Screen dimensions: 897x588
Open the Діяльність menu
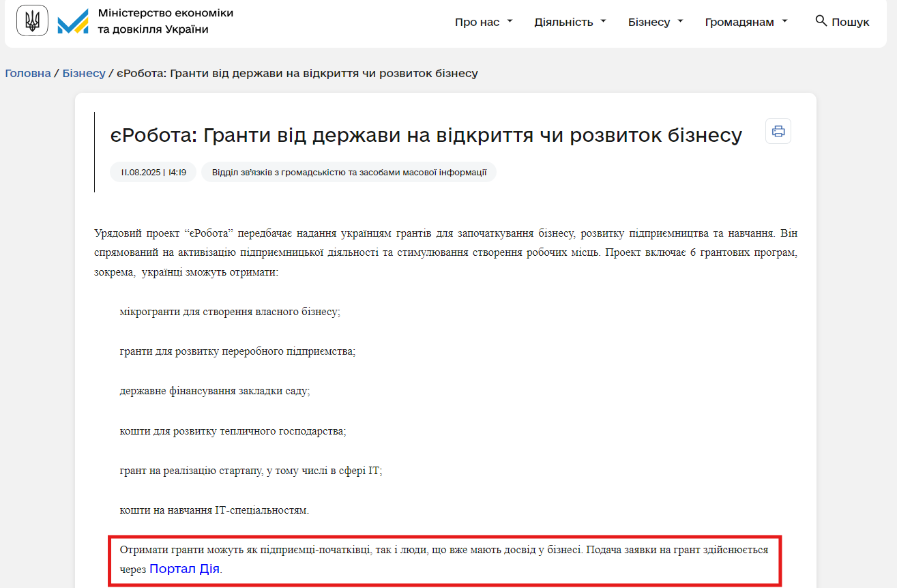coord(564,22)
